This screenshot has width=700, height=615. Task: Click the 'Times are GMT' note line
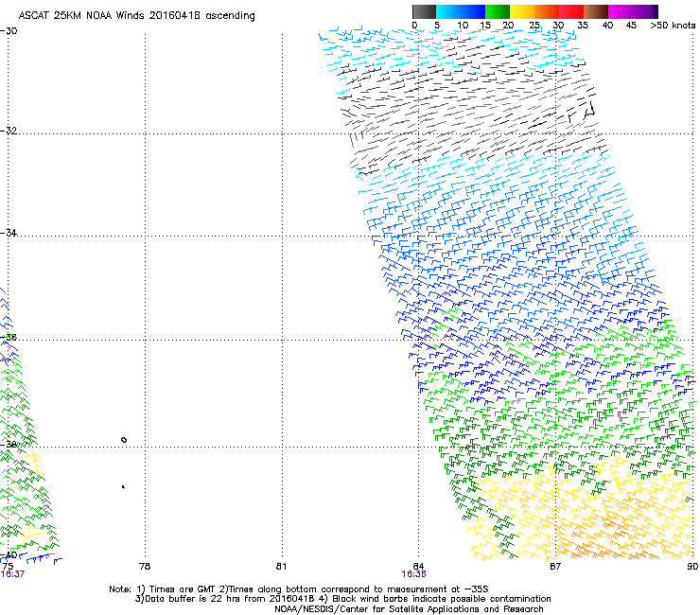(x=299, y=589)
